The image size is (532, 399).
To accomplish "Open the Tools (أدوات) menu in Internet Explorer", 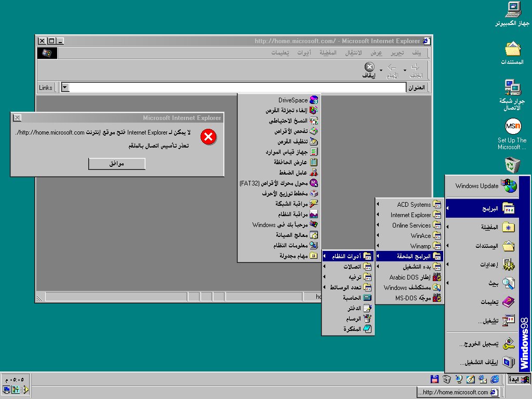I will [304, 53].
